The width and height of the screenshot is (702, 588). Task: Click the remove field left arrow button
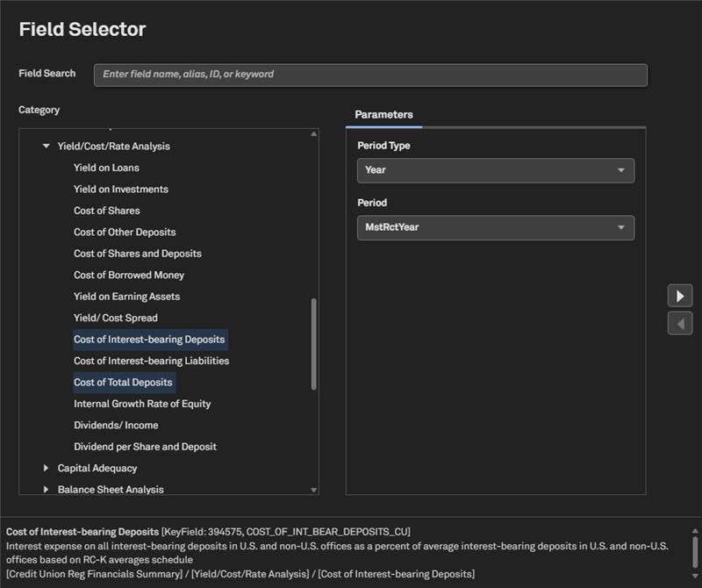tap(680, 323)
